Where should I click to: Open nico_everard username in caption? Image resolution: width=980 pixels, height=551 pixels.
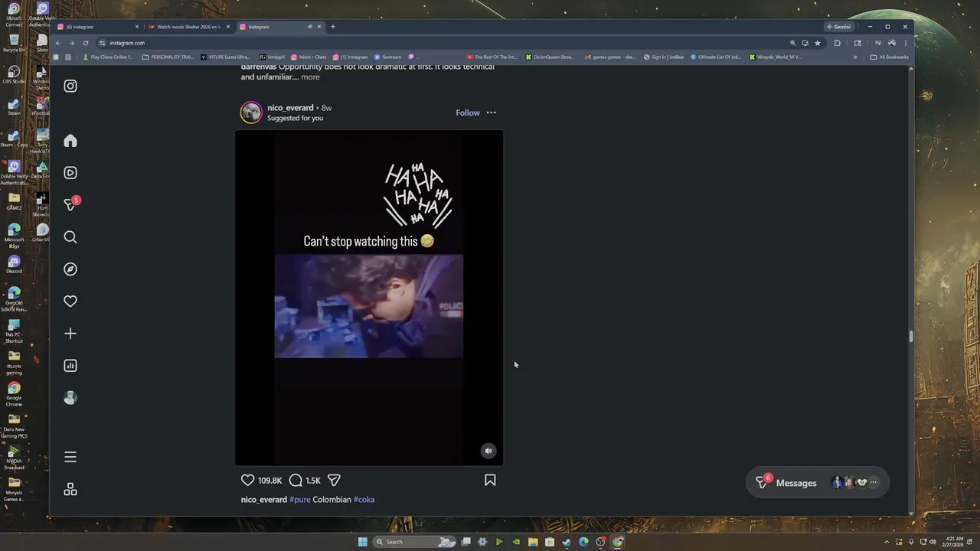(x=263, y=500)
